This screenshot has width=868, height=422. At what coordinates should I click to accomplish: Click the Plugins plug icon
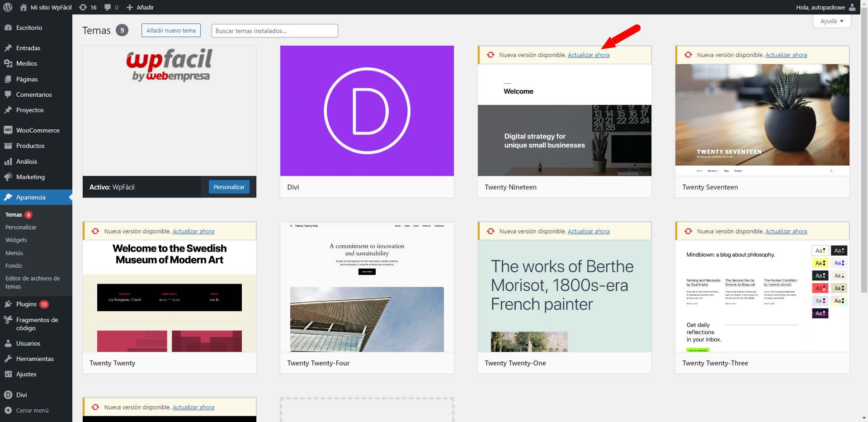(x=8, y=304)
